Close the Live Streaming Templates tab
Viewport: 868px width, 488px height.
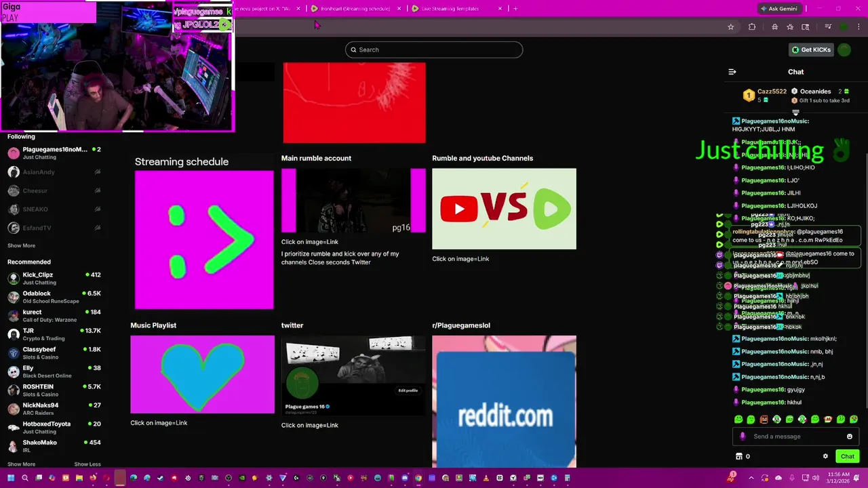click(500, 9)
